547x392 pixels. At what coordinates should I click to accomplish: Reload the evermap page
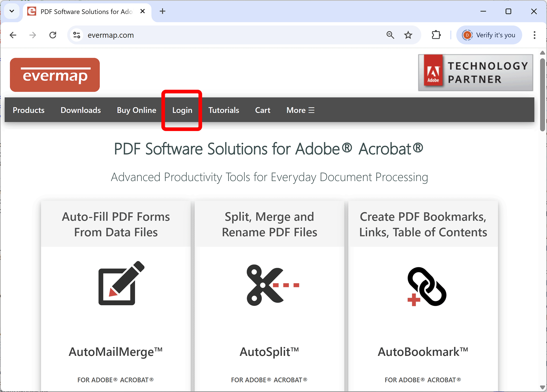coord(53,35)
